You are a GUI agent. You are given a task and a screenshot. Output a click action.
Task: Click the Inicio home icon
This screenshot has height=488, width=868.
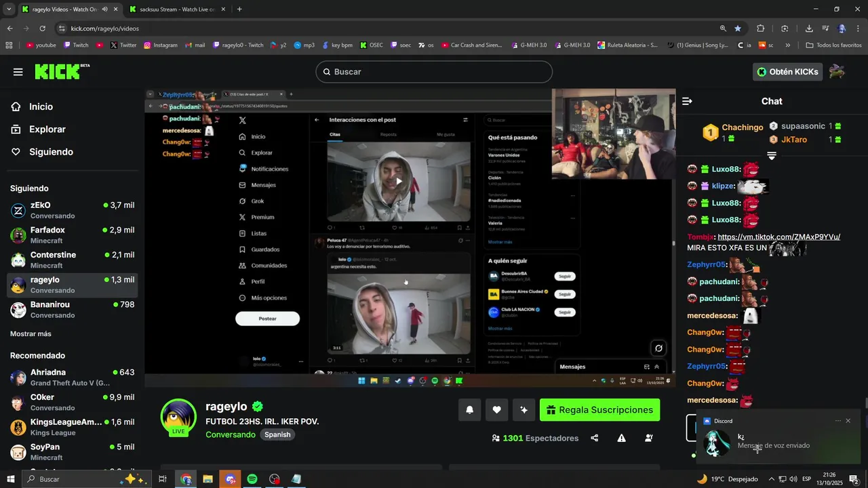(16, 106)
